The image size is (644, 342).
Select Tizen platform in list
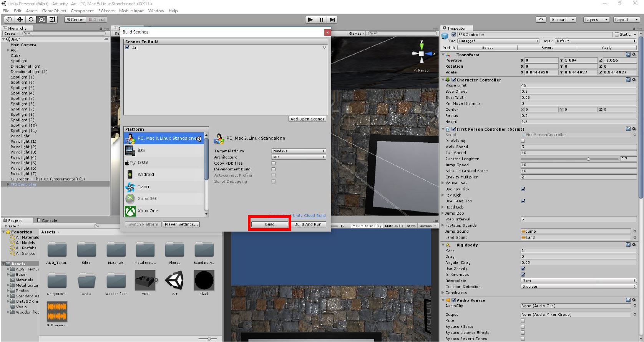[164, 187]
